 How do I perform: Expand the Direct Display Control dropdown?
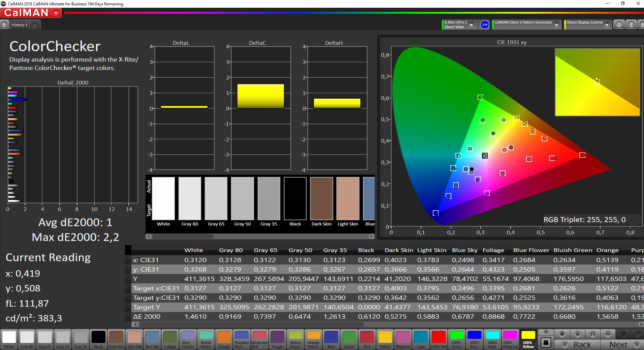pyautogui.click(x=607, y=25)
